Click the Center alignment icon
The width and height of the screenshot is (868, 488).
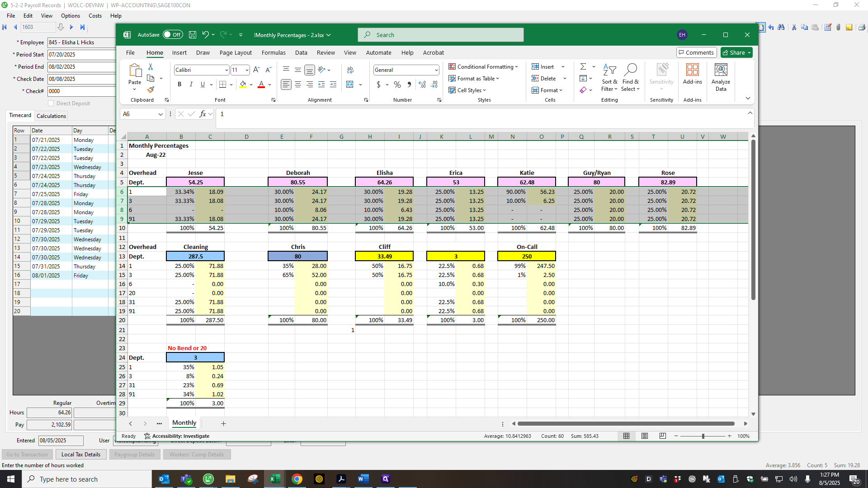click(298, 84)
